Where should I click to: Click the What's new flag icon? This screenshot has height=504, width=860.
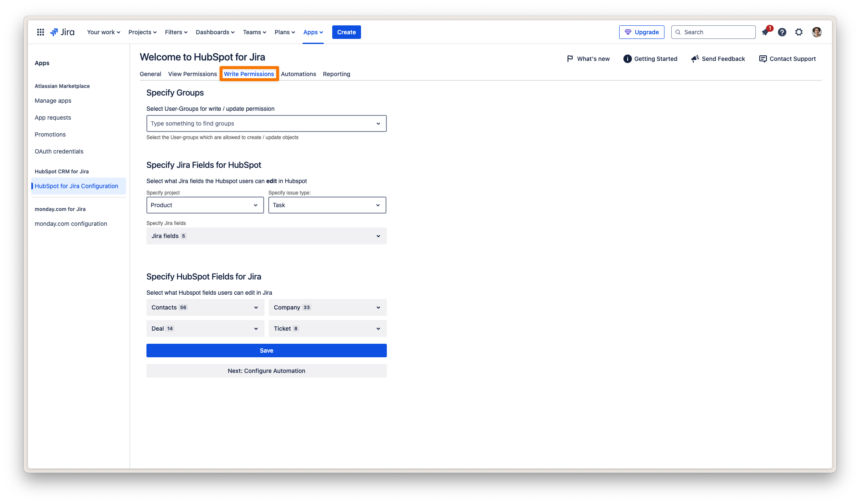(570, 59)
